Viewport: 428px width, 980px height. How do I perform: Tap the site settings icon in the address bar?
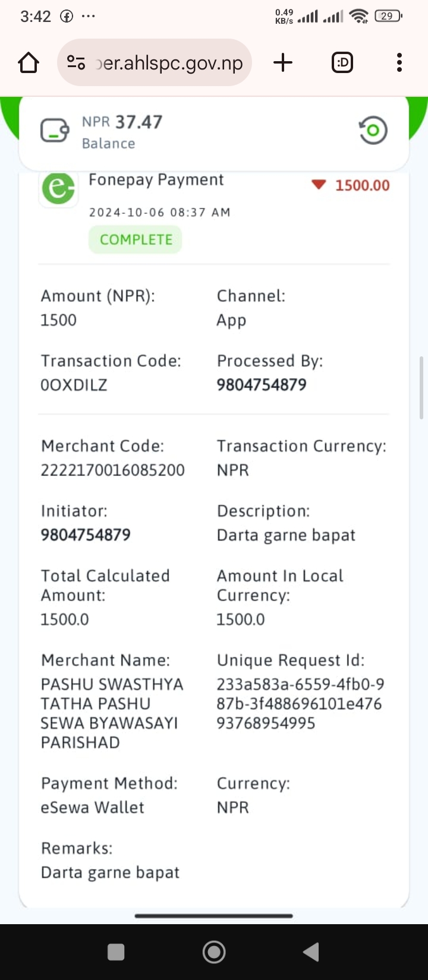click(x=76, y=62)
